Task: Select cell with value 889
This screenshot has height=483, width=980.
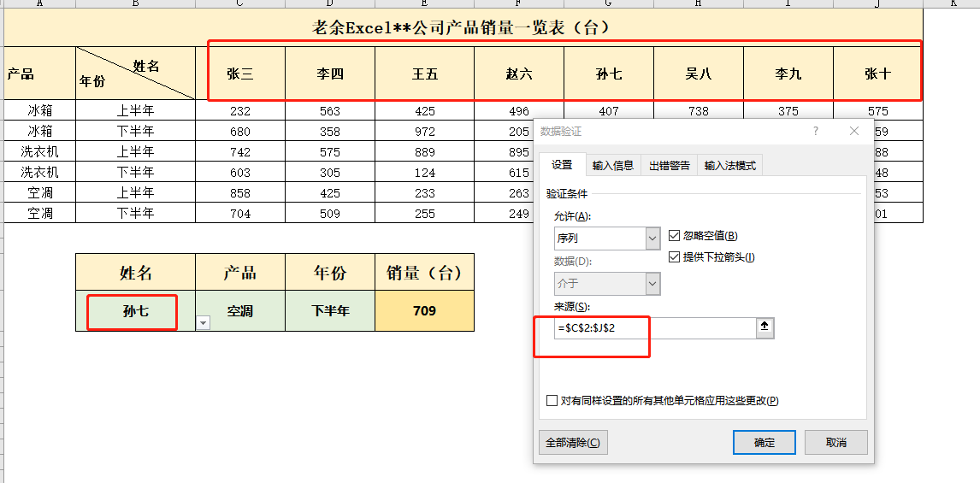Action: coord(424,151)
